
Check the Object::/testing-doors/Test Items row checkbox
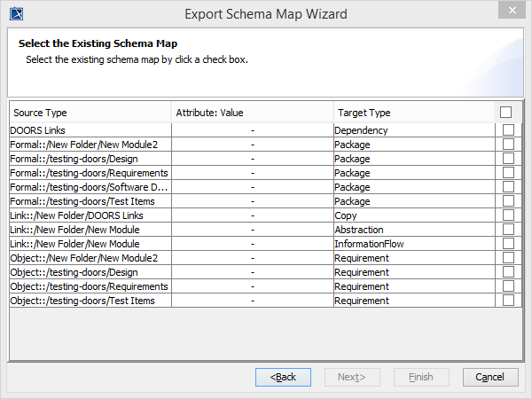508,301
